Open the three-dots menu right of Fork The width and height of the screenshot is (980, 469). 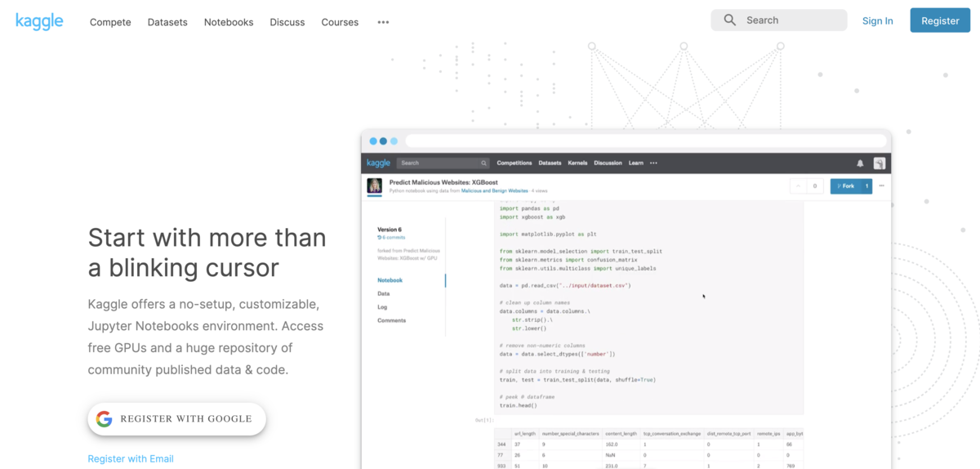click(881, 186)
